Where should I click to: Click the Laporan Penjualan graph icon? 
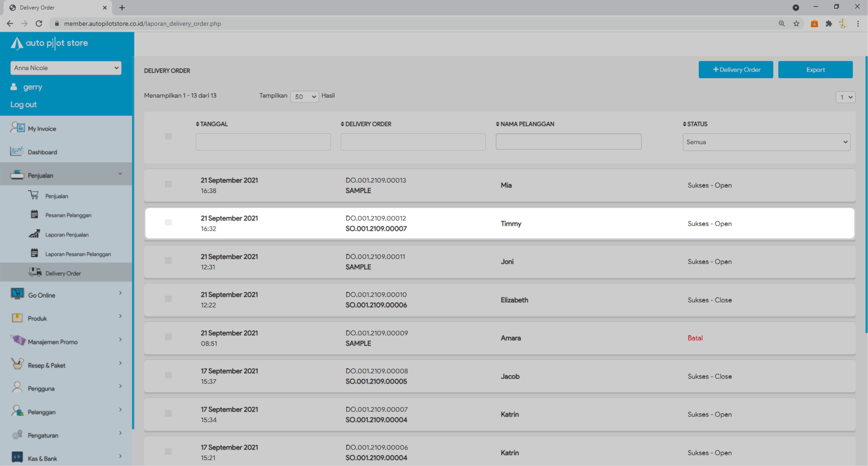[x=34, y=234]
